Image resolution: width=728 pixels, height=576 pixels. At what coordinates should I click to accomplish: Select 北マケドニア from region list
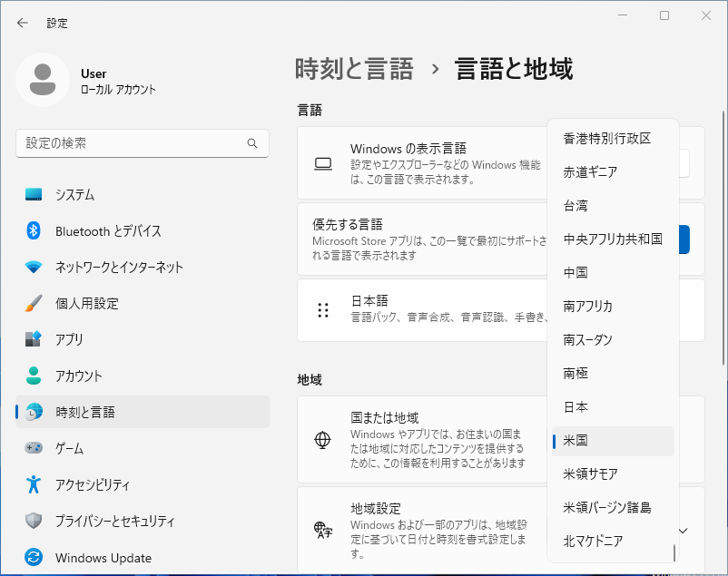(x=613, y=541)
